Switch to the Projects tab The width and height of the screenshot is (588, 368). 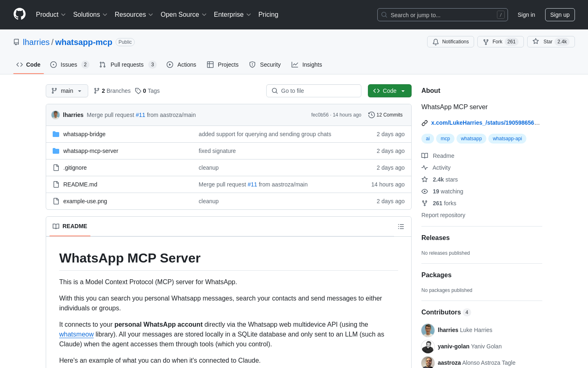[223, 65]
